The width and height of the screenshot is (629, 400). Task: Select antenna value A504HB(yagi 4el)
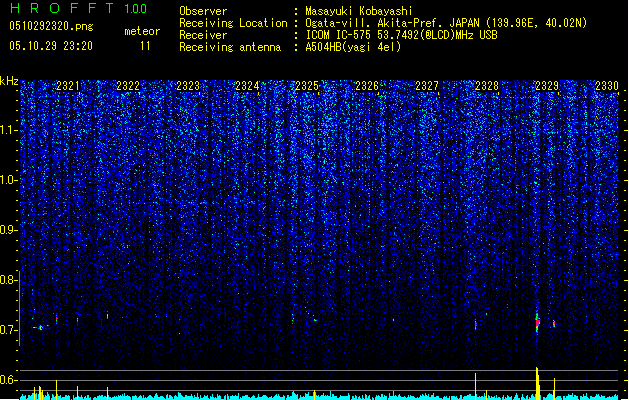(353, 47)
